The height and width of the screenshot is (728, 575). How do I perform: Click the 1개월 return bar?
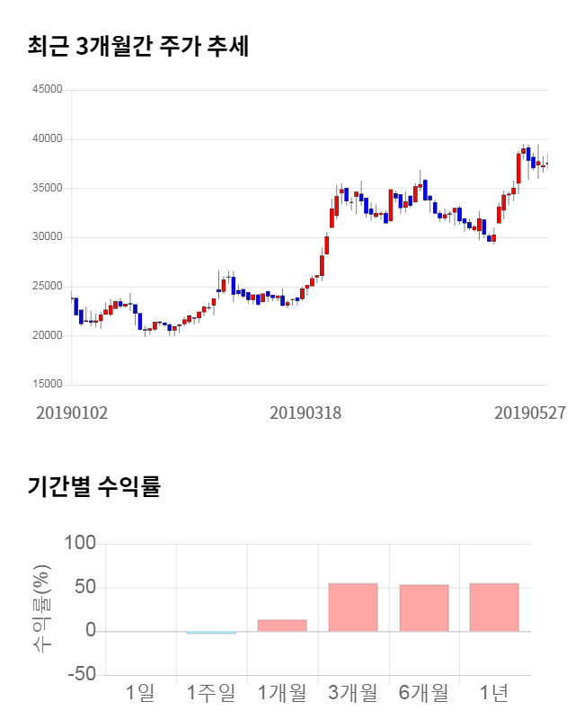point(282,626)
